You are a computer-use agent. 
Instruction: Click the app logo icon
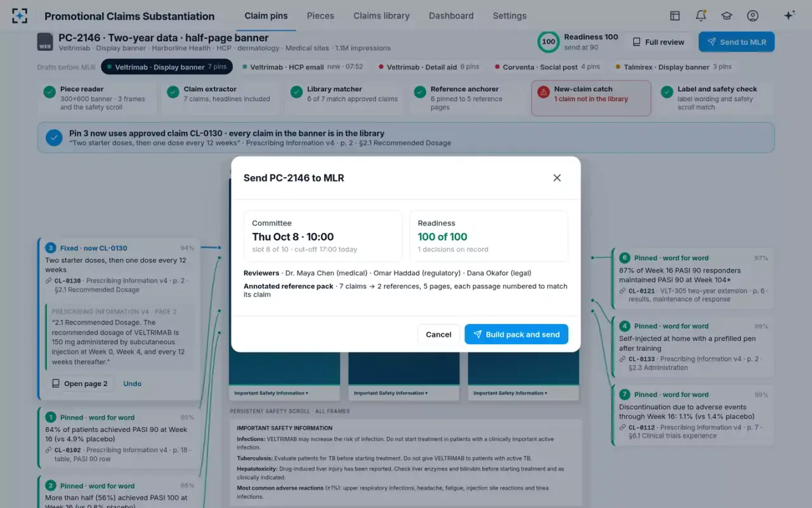pyautogui.click(x=20, y=16)
